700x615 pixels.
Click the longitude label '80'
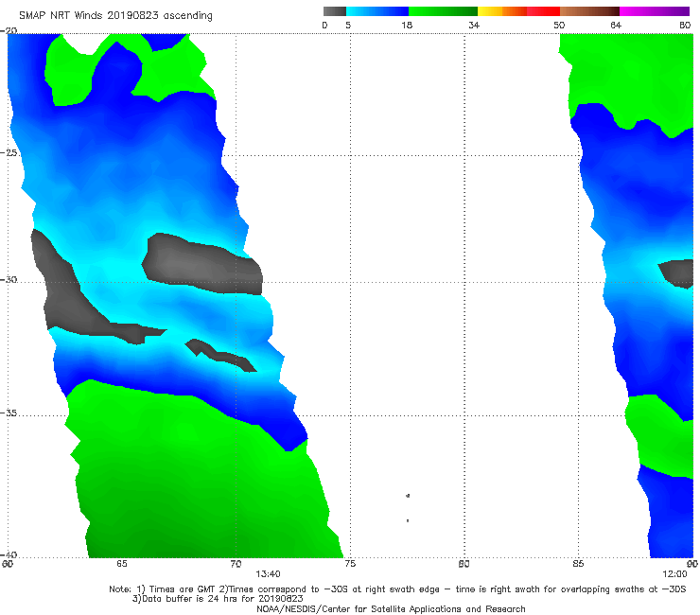point(464,564)
